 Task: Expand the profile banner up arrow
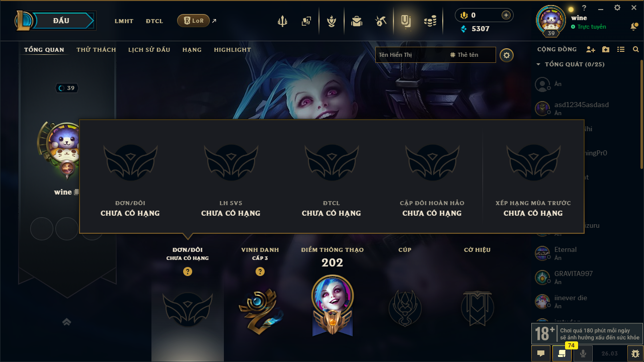point(67,322)
